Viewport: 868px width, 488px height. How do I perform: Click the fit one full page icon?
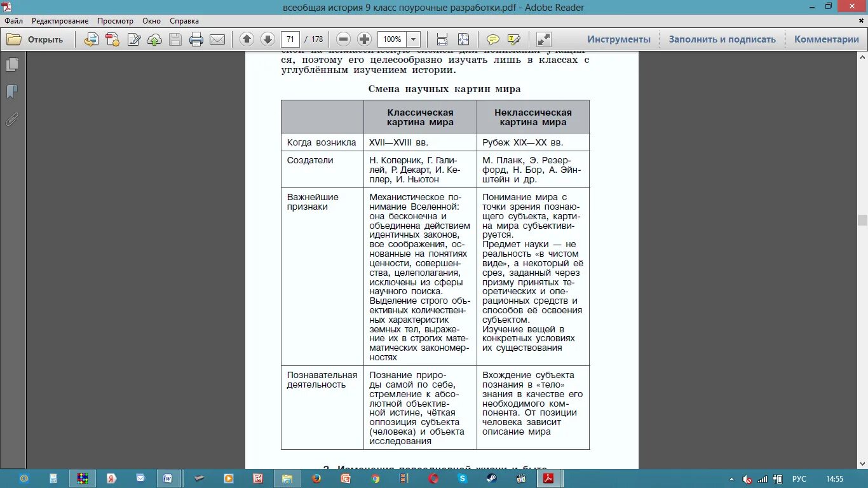click(463, 39)
